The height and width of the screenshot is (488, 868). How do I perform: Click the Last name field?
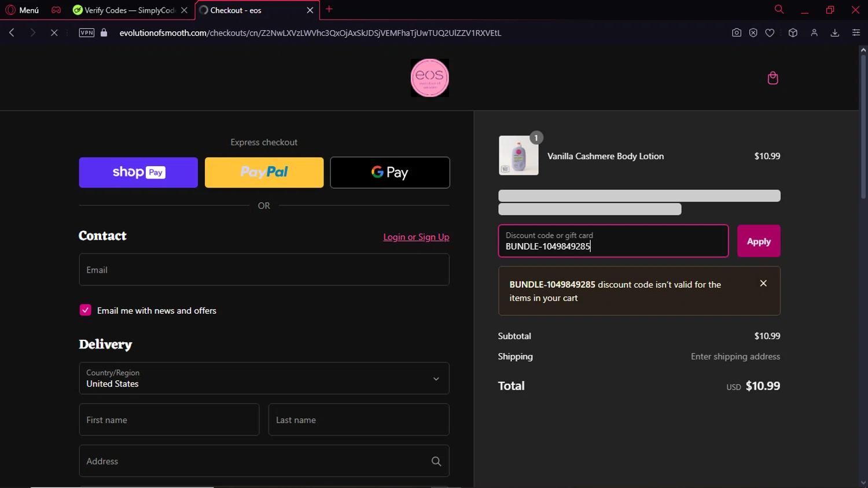(359, 420)
